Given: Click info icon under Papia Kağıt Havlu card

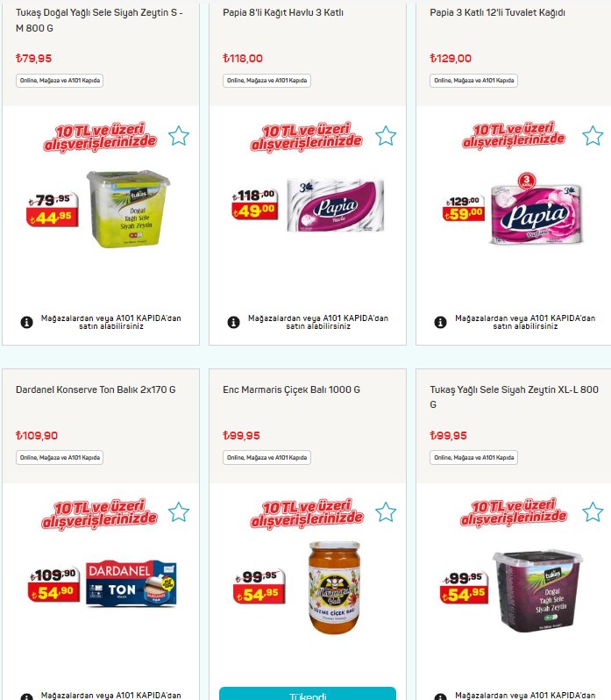Looking at the screenshot, I should (234, 322).
